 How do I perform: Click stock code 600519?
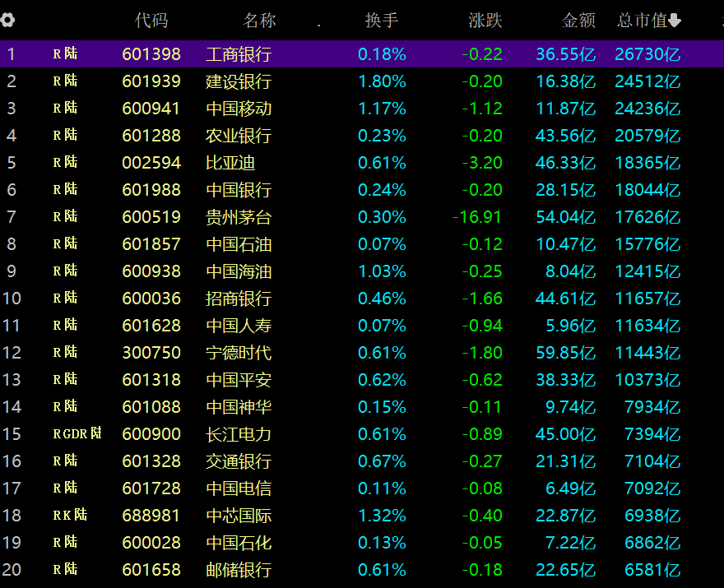(x=151, y=217)
